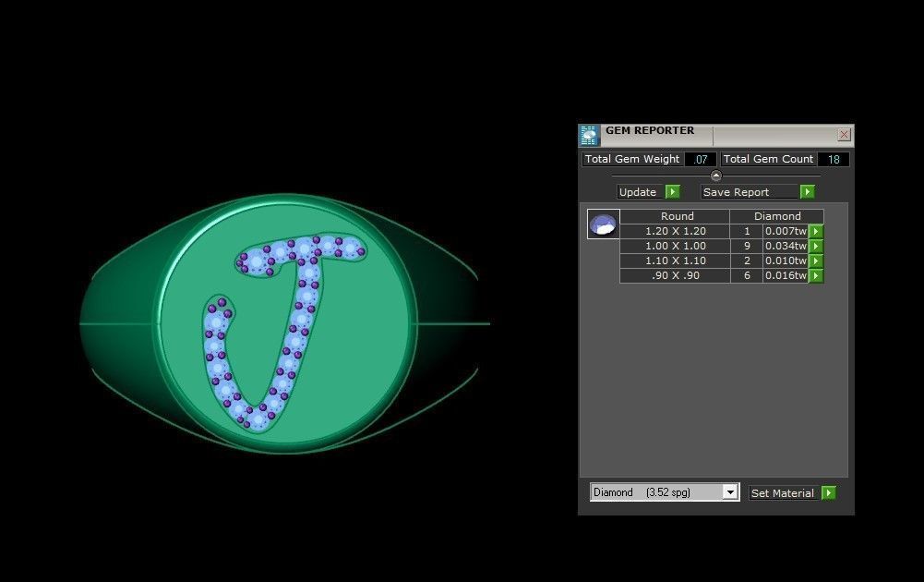Select the 1.00 X 1.00 size cell

coord(676,246)
